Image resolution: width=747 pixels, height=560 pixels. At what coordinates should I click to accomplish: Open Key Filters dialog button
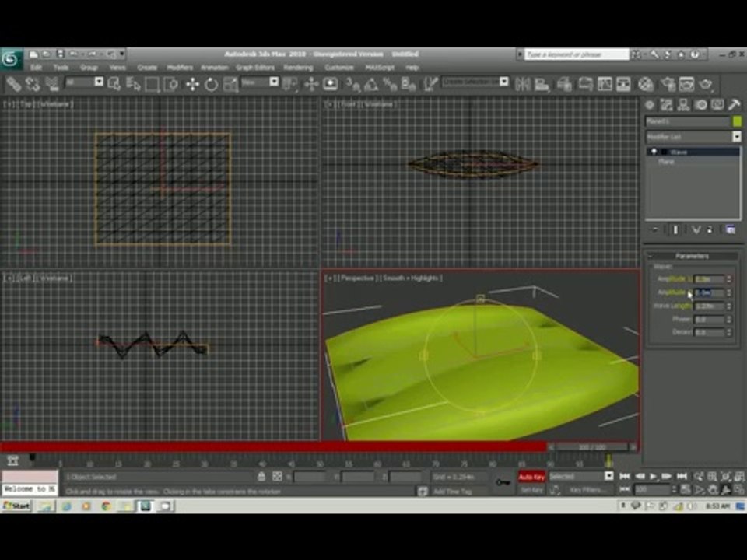[588, 489]
